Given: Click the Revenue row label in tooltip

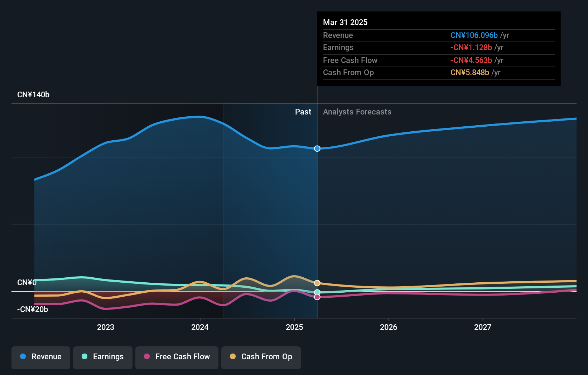Looking at the screenshot, I should click(x=338, y=35).
